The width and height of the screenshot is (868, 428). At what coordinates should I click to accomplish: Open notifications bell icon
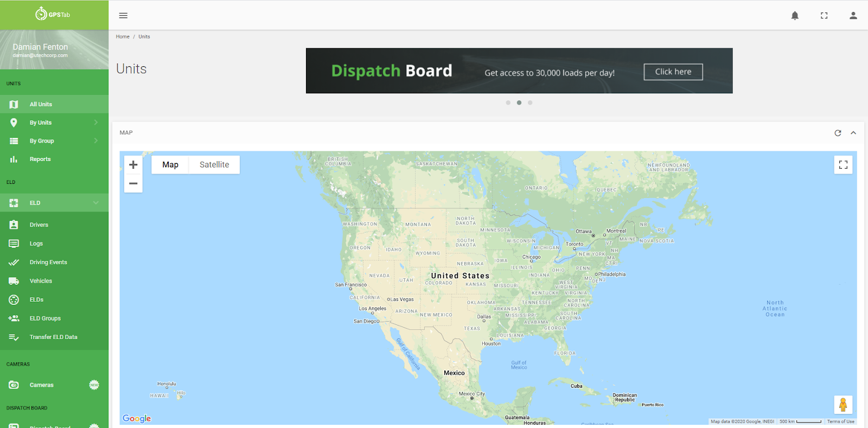point(795,16)
